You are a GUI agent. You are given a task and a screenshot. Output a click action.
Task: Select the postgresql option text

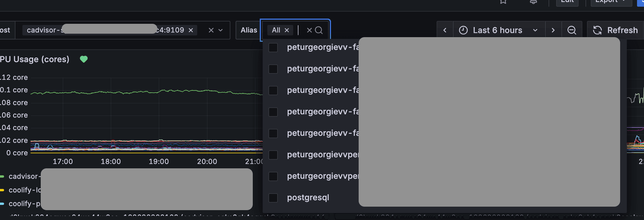[308, 198]
